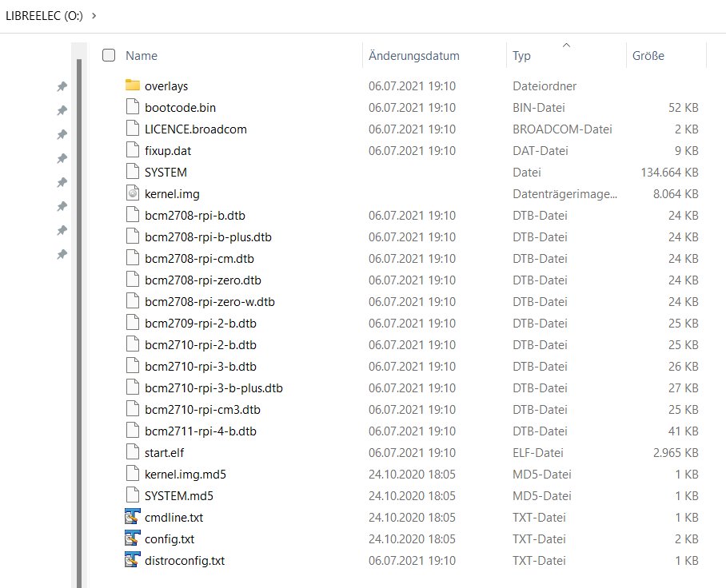This screenshot has height=588, width=726.
Task: Click the kernel.img.md5 file icon
Action: pos(133,474)
